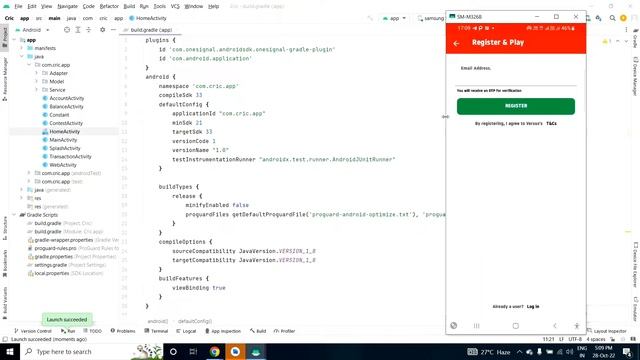Screen dimensions: 640x360
Task: Collapse the app module tree node
Action: click(15, 40)
